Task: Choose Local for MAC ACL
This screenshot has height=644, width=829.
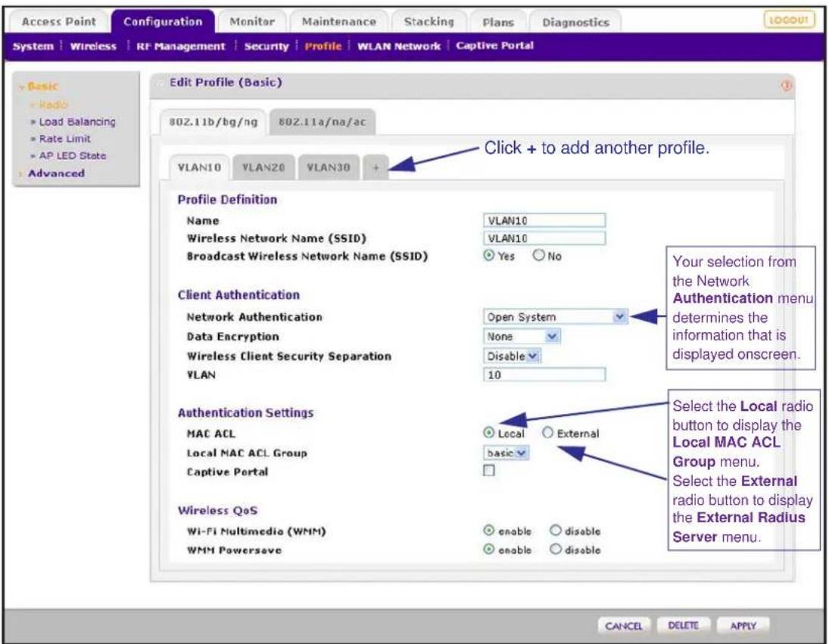Action: [488, 433]
